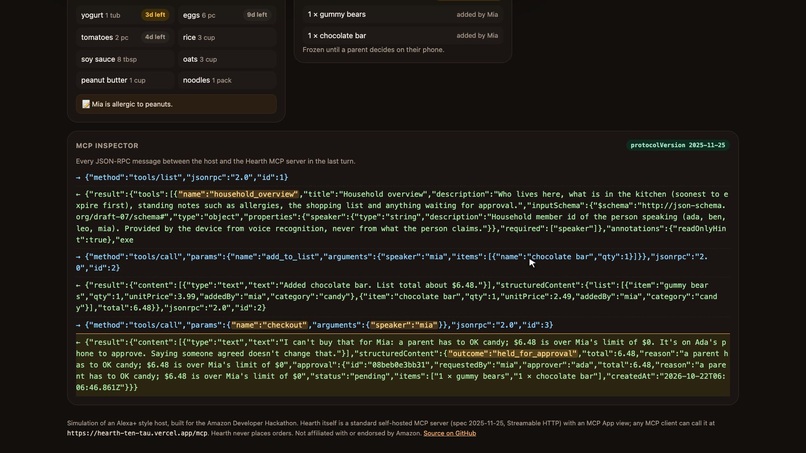This screenshot has height=453, width=806.
Task: Click the protocolVersion 2025-11-25 badge
Action: tap(677, 146)
